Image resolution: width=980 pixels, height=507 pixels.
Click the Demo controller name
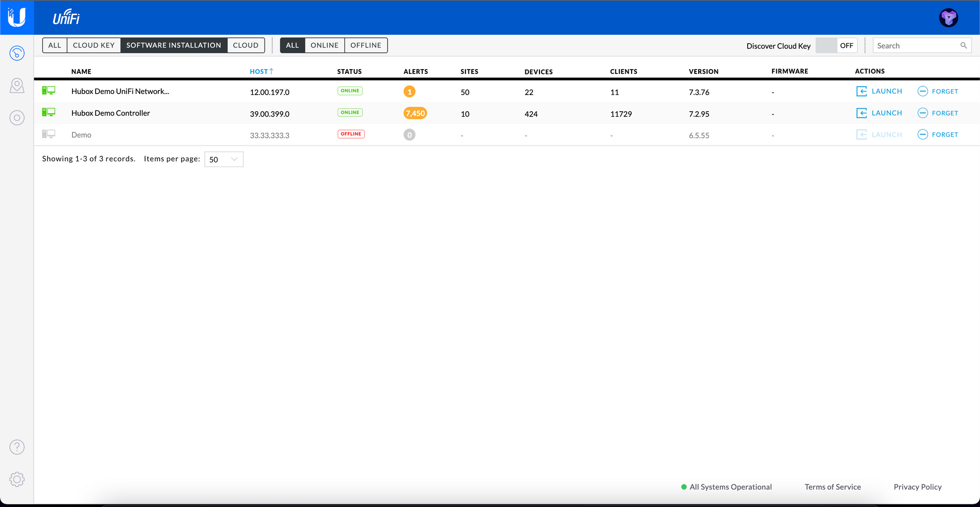81,135
